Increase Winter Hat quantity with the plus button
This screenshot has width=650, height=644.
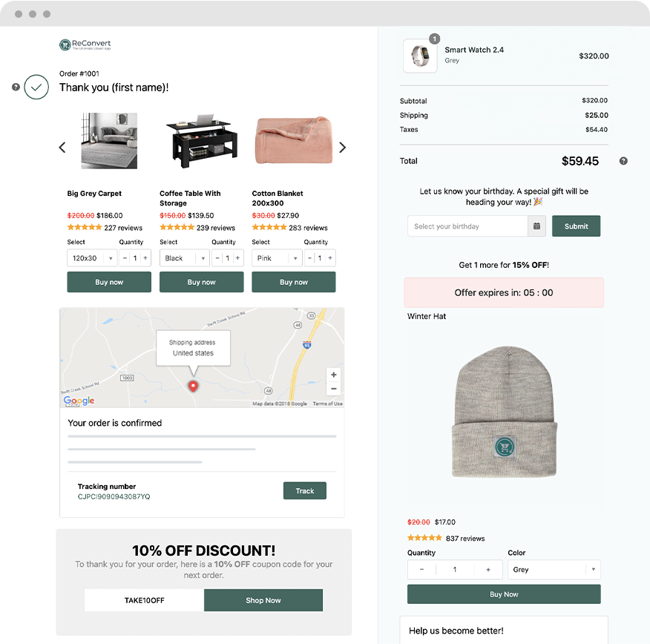coord(487,569)
